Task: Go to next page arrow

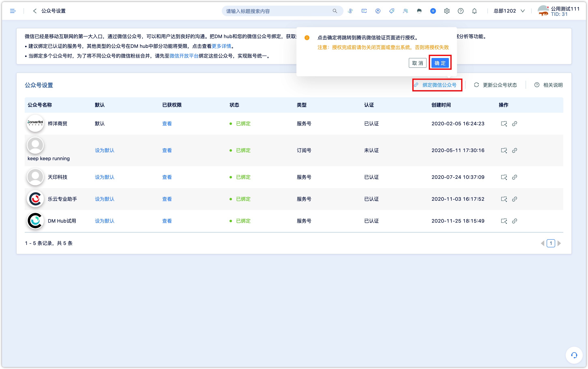Action: tap(559, 243)
